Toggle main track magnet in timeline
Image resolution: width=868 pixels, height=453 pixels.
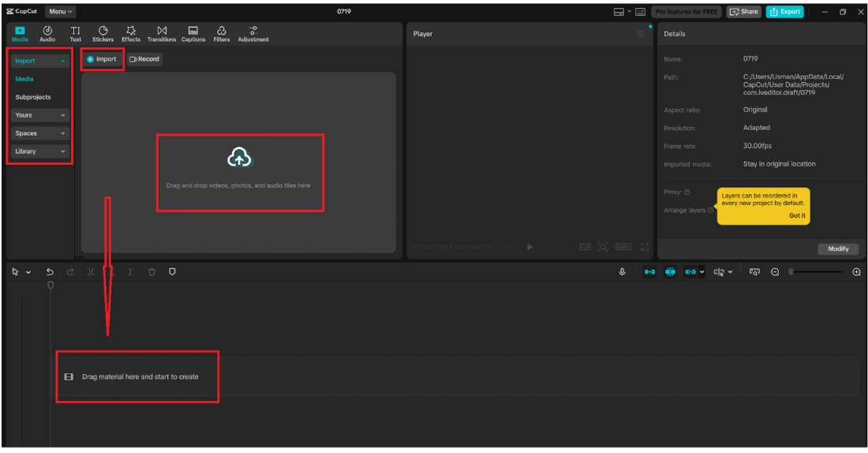click(x=649, y=271)
